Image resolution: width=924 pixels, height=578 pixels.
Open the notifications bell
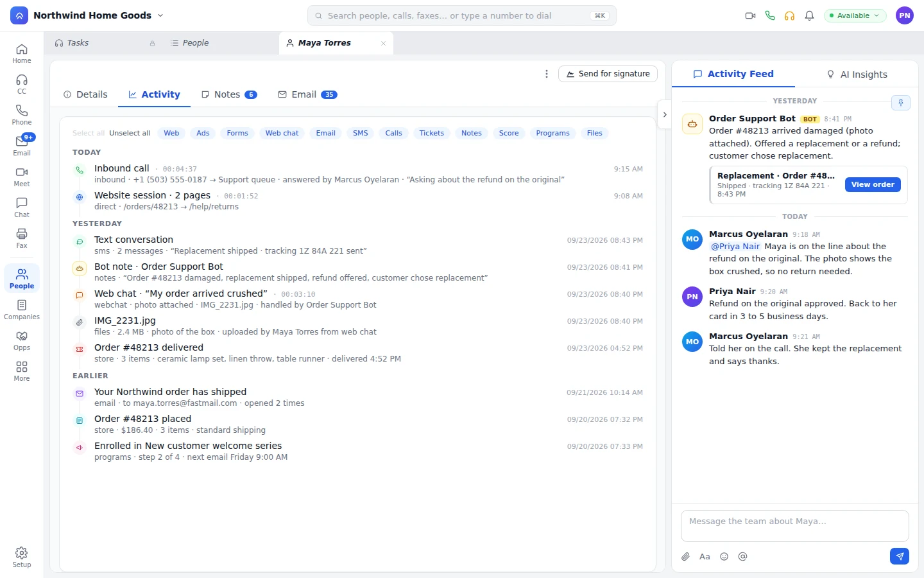809,15
